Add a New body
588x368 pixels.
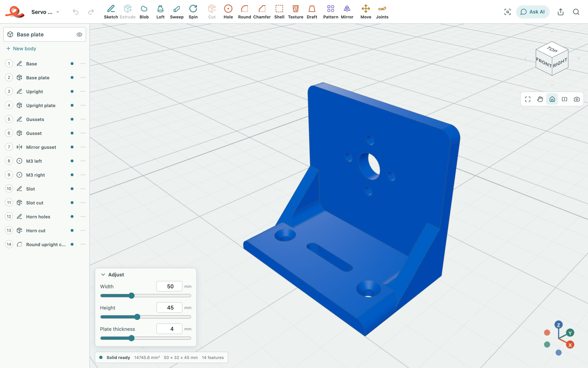point(21,49)
